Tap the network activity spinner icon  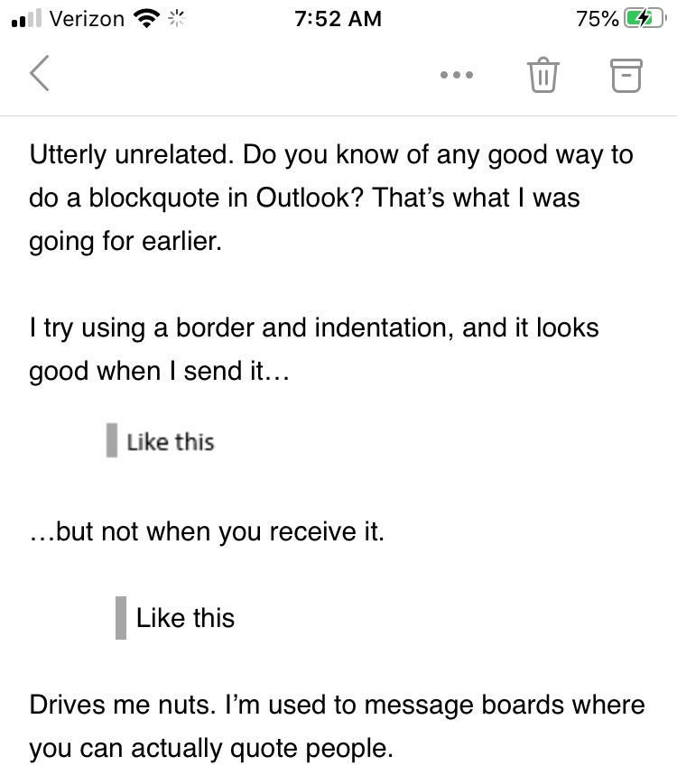[x=176, y=19]
